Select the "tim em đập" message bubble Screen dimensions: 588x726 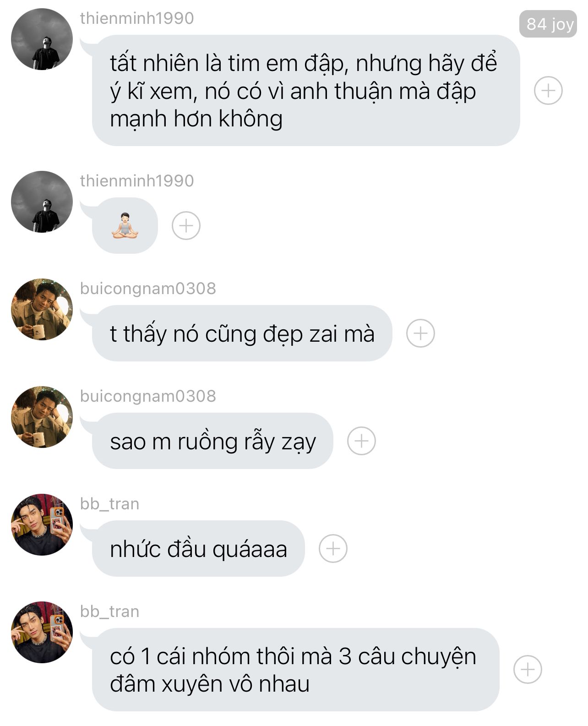pos(306,91)
